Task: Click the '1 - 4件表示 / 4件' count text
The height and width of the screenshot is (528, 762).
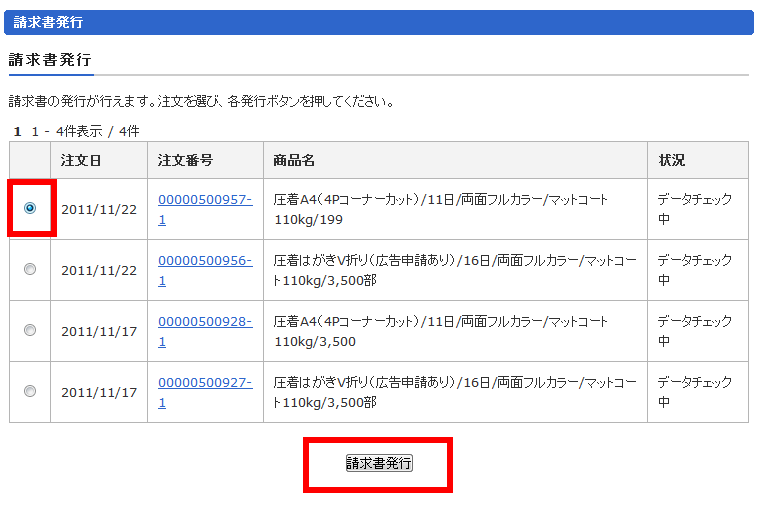Action: coord(85,131)
